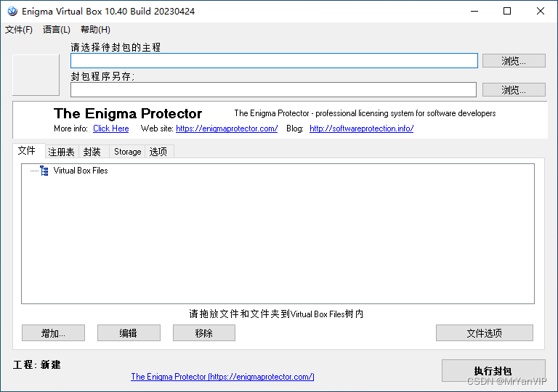Select Virtual Box Files tree root

81,171
